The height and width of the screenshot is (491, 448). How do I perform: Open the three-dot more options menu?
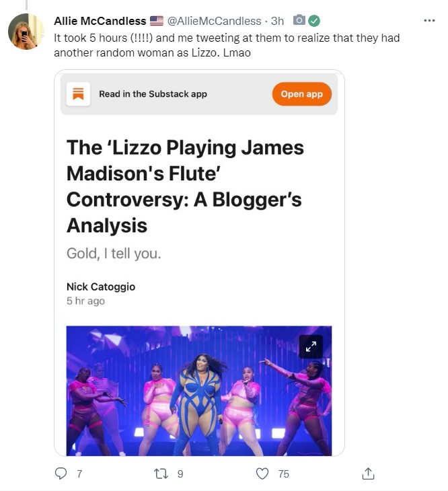tap(429, 21)
